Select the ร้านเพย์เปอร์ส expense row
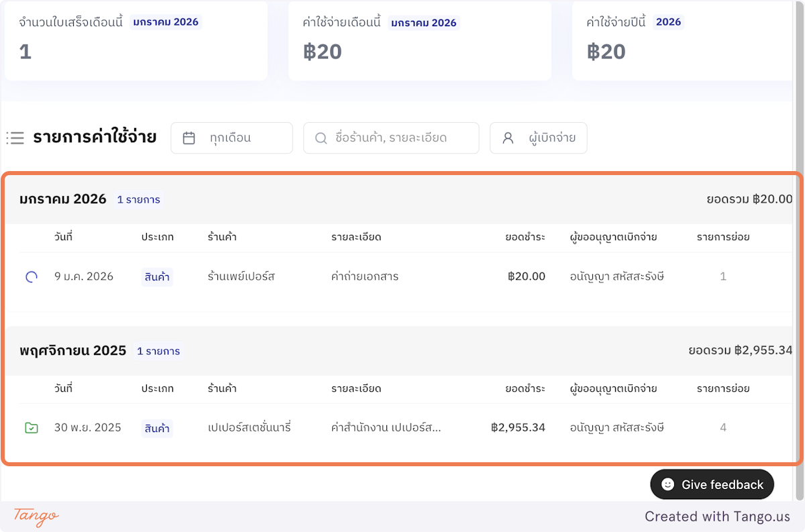Viewport: 805px width, 532px height. coord(241,276)
